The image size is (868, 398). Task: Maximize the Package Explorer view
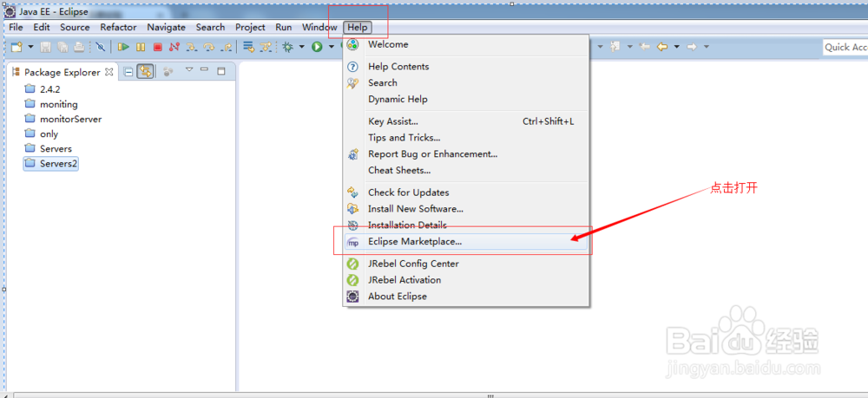(221, 71)
